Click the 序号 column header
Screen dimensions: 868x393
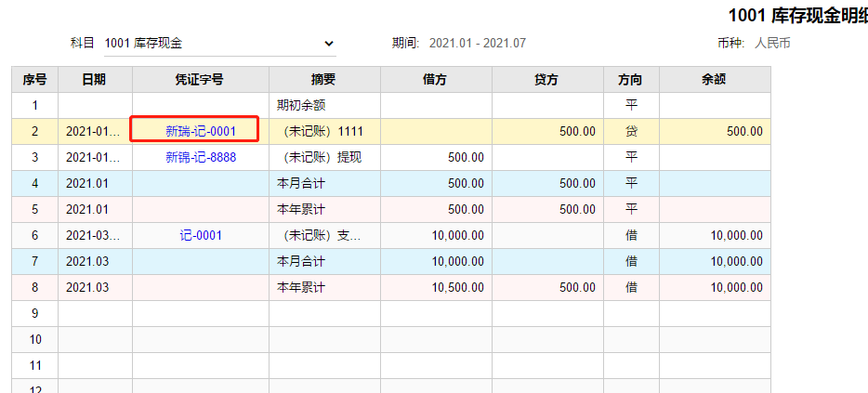click(34, 80)
